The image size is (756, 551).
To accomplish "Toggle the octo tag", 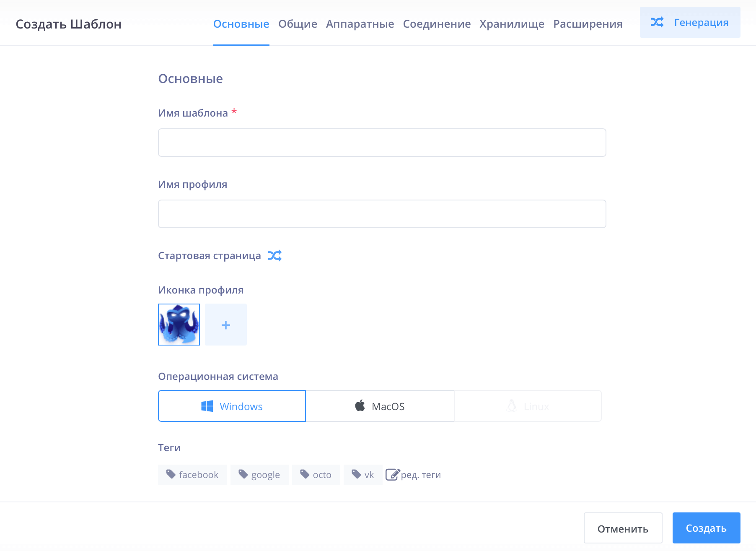I will point(316,474).
